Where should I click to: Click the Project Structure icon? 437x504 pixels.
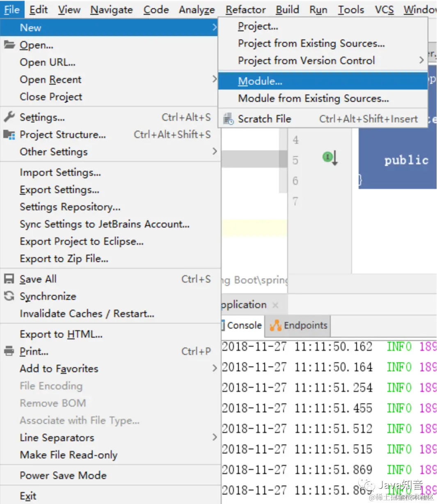9,134
